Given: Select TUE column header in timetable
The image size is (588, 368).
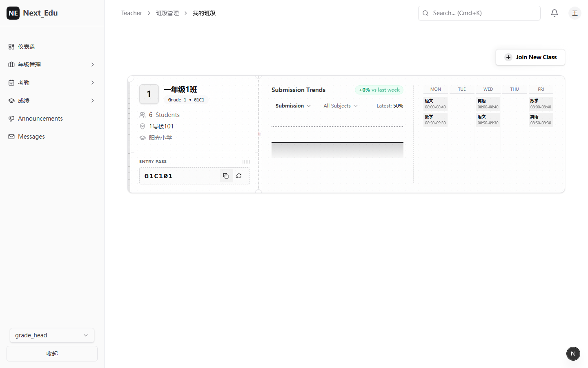Looking at the screenshot, I should (462, 89).
